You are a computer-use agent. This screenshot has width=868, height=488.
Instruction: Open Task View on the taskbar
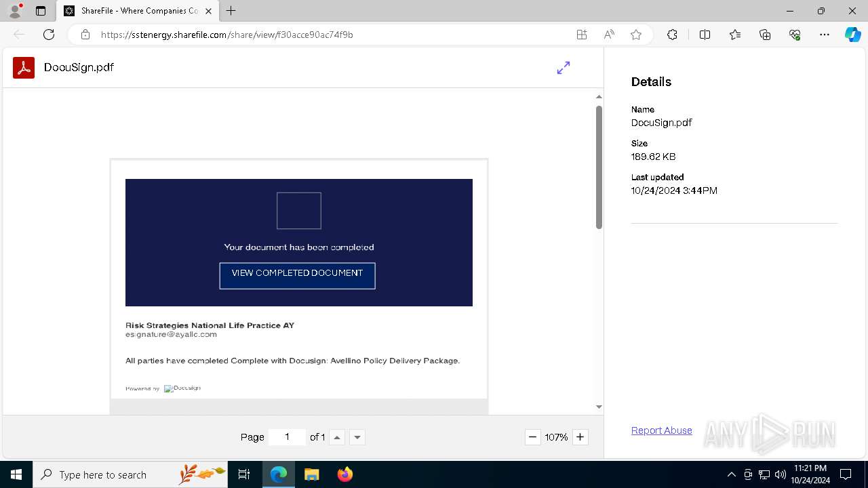pyautogui.click(x=244, y=474)
